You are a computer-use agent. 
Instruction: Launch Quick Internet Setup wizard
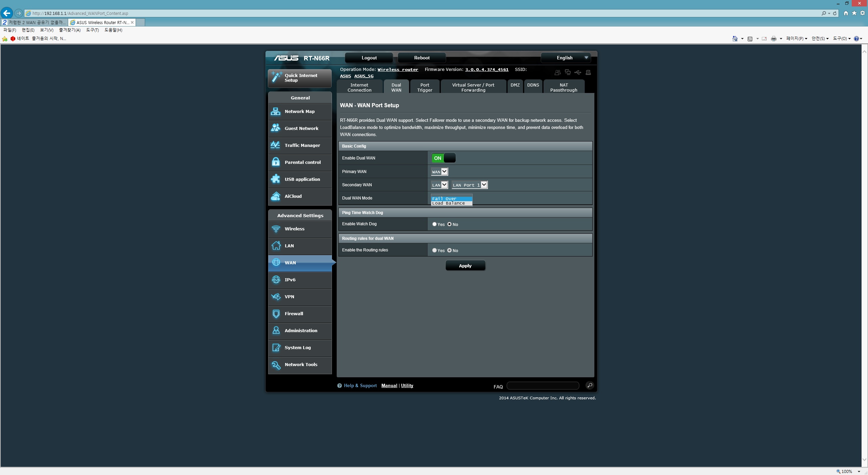click(x=300, y=78)
